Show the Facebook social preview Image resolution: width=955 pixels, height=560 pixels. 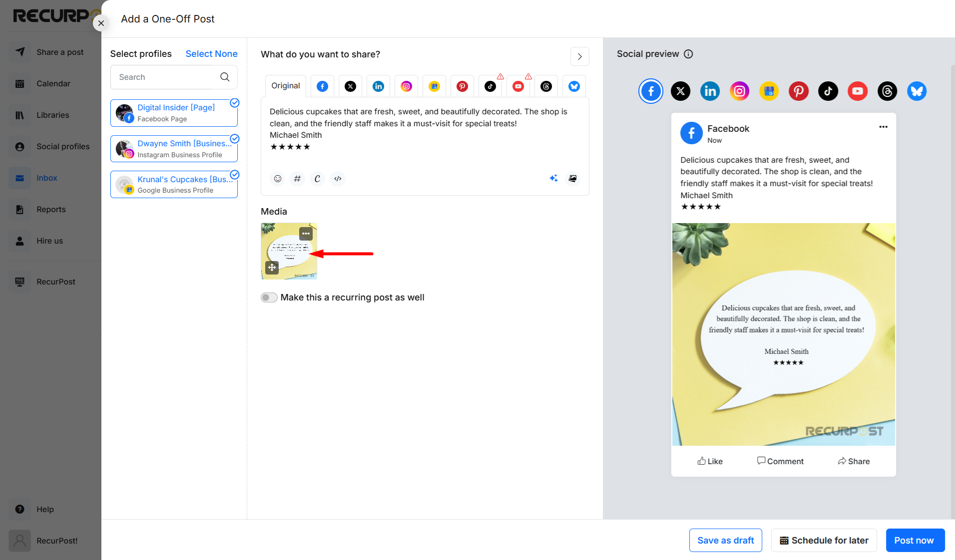coord(651,91)
